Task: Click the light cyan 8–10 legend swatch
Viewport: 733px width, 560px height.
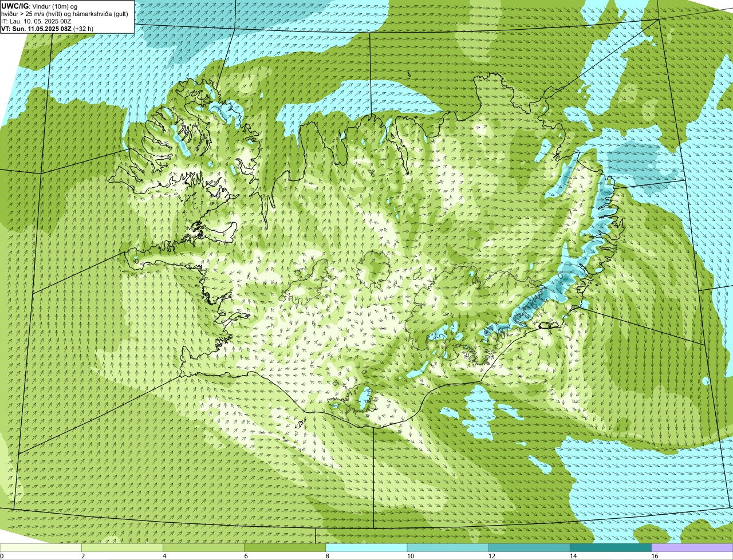Action: coord(366,547)
